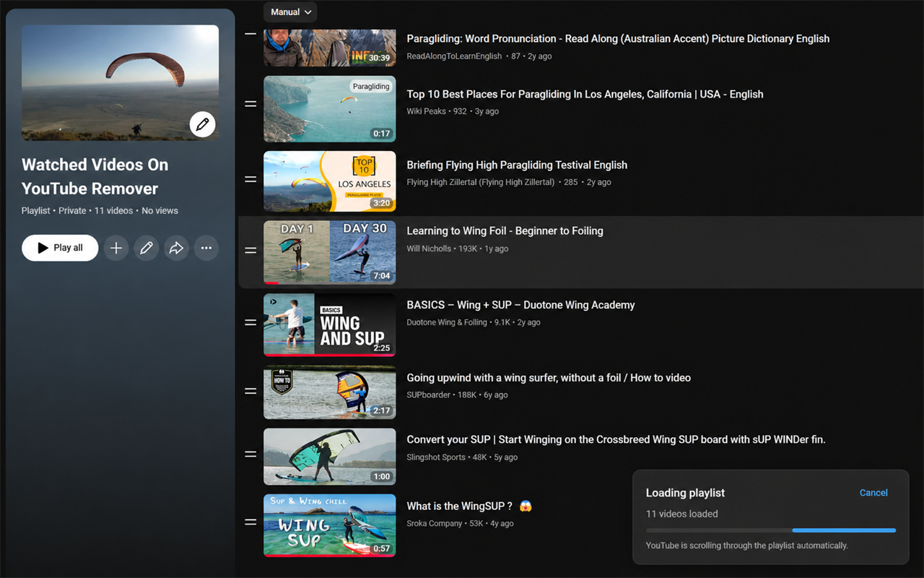Select the drag handle for Going upwind video

click(x=250, y=391)
